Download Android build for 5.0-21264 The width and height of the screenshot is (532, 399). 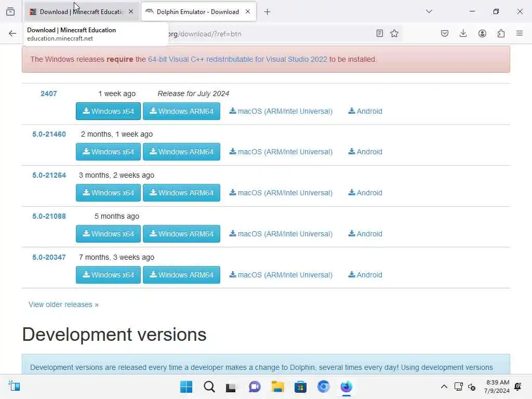[365, 193]
